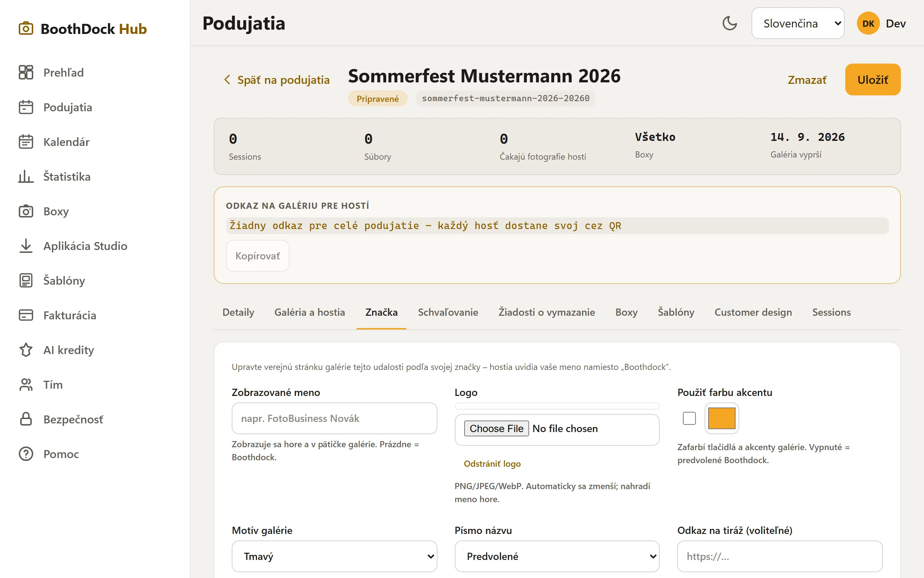Click the 14. 9. 2026 gallery expiry value

pyautogui.click(x=807, y=137)
